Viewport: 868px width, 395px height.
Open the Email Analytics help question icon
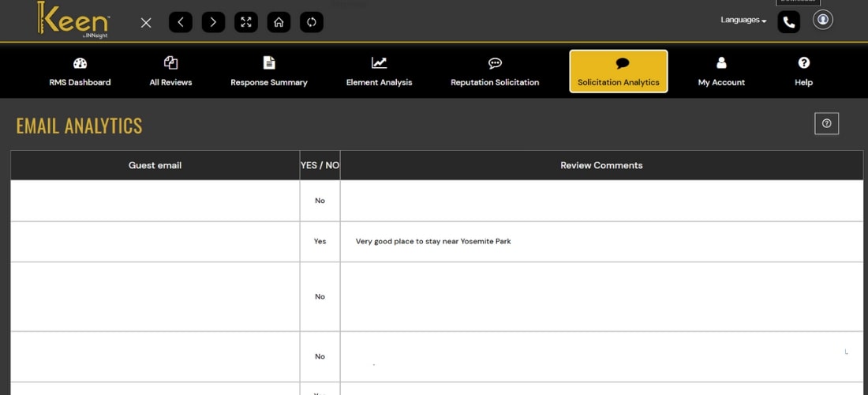826,123
